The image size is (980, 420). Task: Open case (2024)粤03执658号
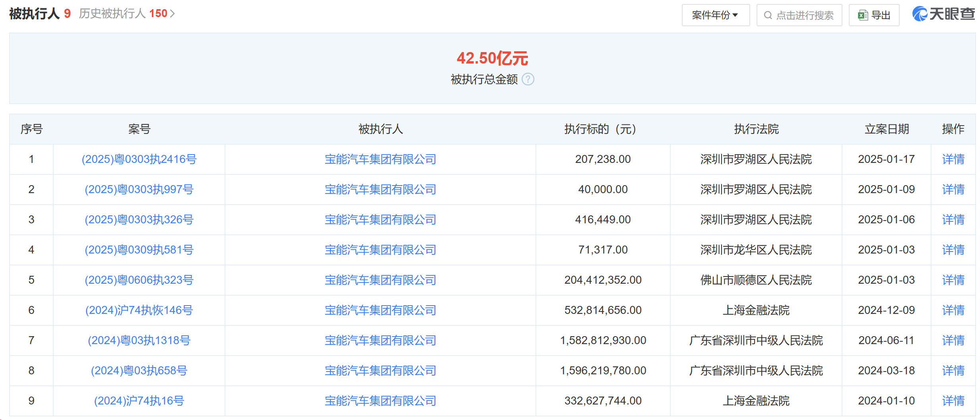(x=139, y=371)
